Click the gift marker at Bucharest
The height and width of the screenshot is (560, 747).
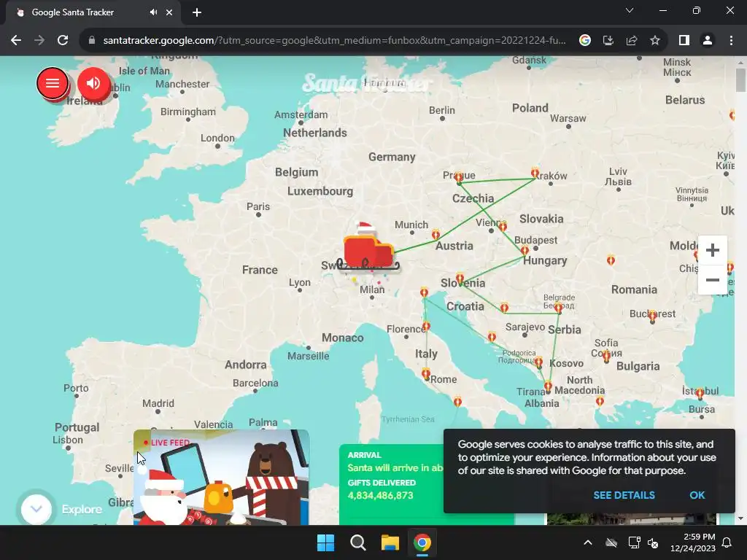pos(652,316)
